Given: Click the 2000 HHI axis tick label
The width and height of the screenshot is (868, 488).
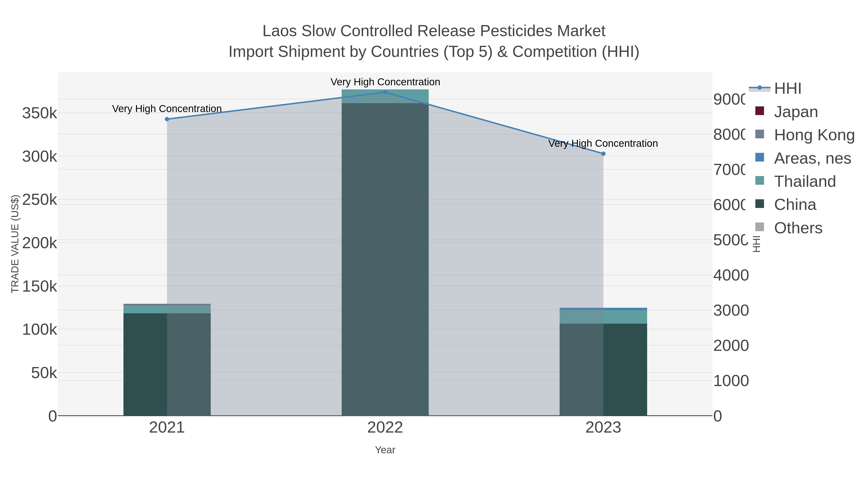Looking at the screenshot, I should coord(731,346).
